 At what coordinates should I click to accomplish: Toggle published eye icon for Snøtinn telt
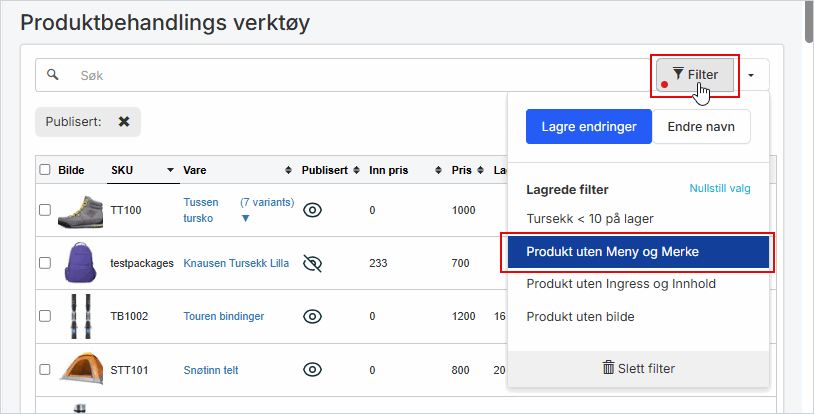pyautogui.click(x=312, y=370)
